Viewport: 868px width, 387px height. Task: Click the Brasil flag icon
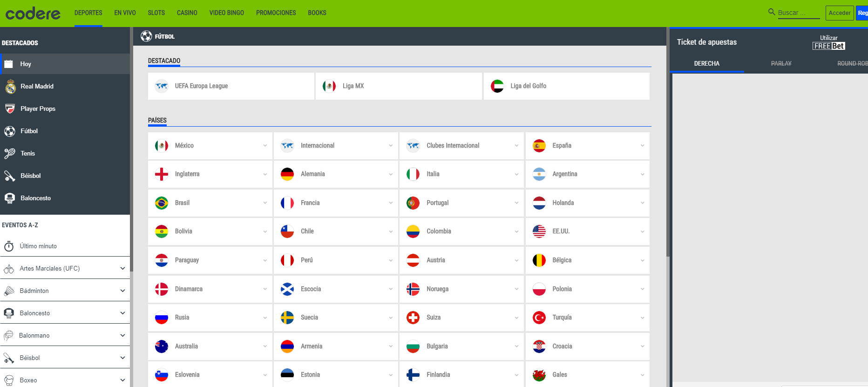coord(162,203)
